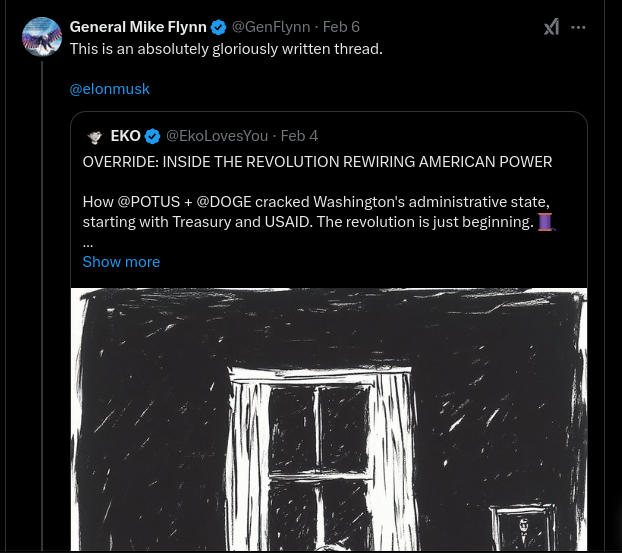Open the Feb 6 timestamp link
622x553 pixels.
pyautogui.click(x=341, y=27)
